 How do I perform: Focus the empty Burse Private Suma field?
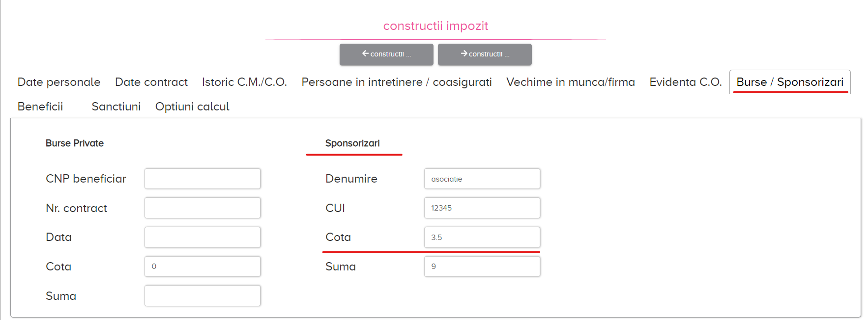point(203,296)
